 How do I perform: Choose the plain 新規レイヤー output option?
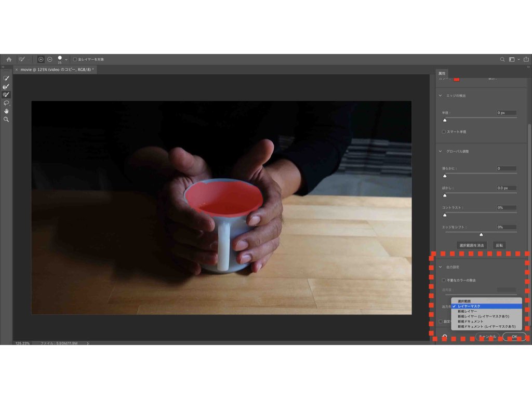click(486, 311)
